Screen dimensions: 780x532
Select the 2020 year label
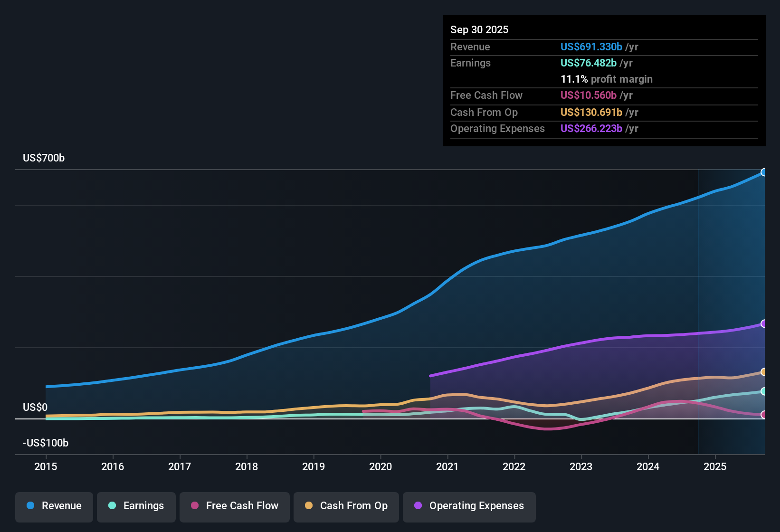tap(380, 467)
